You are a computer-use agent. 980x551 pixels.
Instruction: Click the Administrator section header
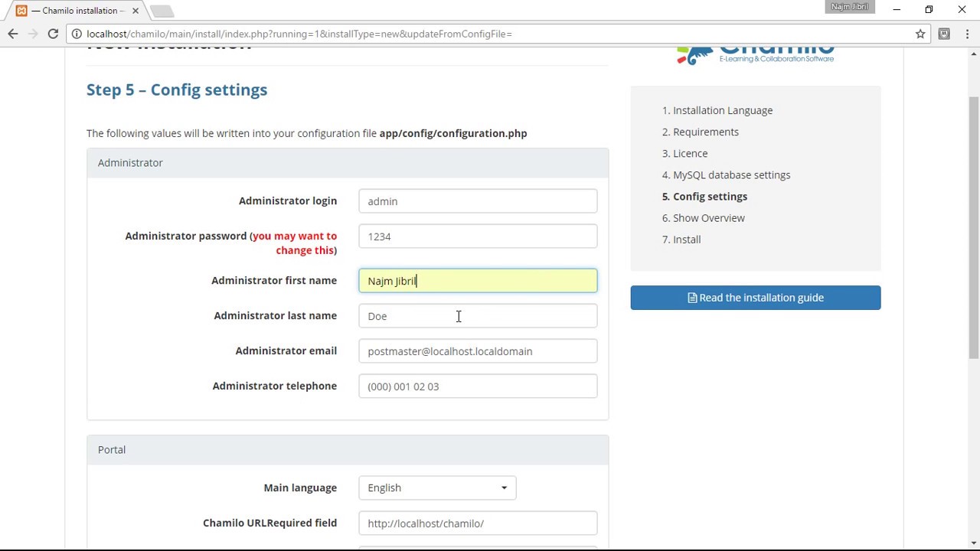[348, 163]
